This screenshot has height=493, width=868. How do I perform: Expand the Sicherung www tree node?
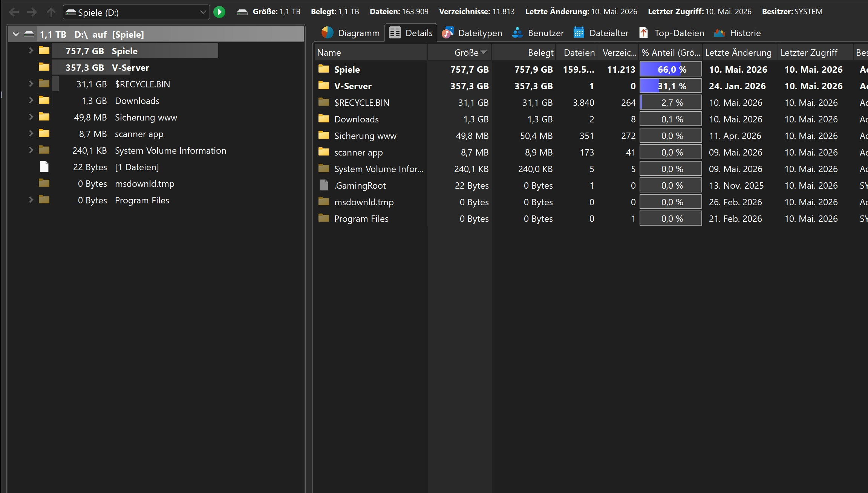31,117
